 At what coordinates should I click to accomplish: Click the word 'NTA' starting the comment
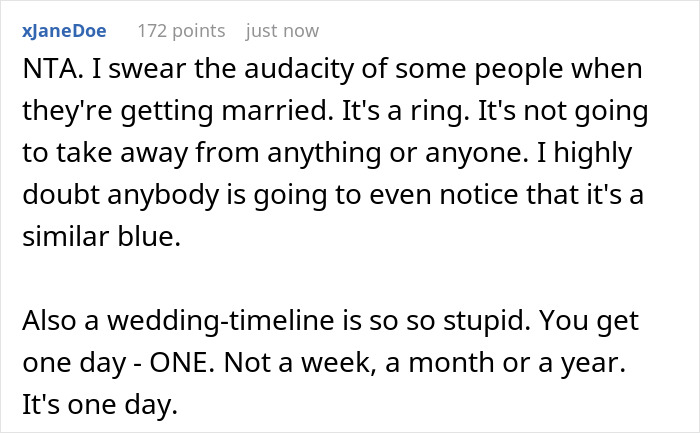[x=44, y=72]
